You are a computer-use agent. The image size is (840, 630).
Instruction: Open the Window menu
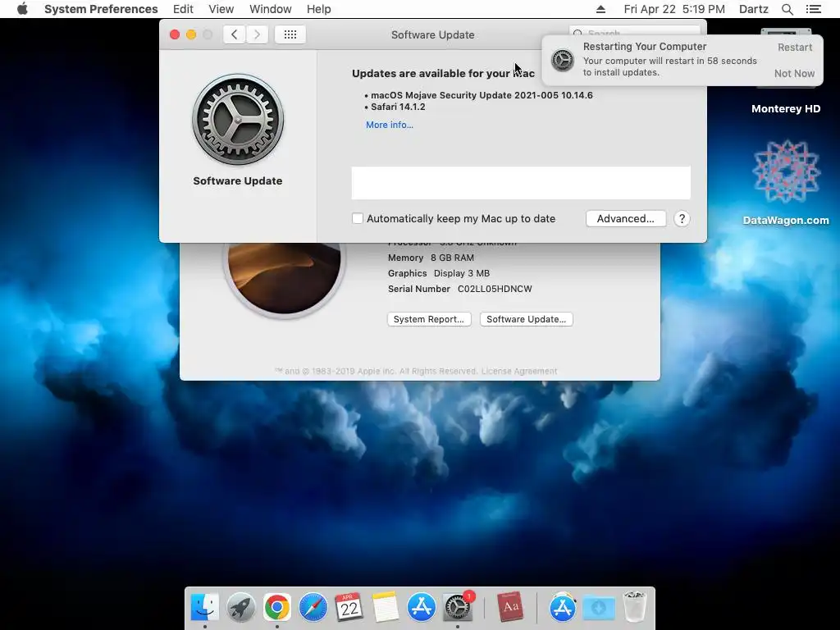coord(271,9)
